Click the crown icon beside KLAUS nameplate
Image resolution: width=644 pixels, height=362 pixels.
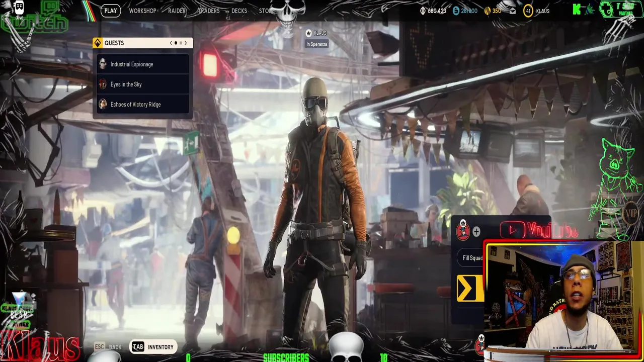click(309, 33)
